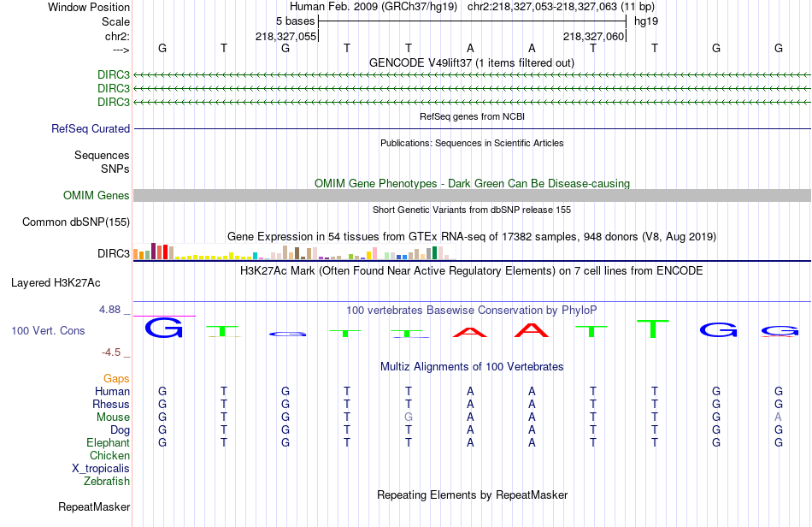Click the Gaps row label
This screenshot has width=812, height=527.
point(116,379)
